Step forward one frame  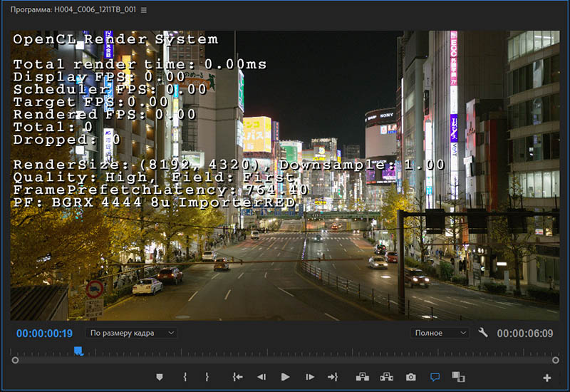310,377
